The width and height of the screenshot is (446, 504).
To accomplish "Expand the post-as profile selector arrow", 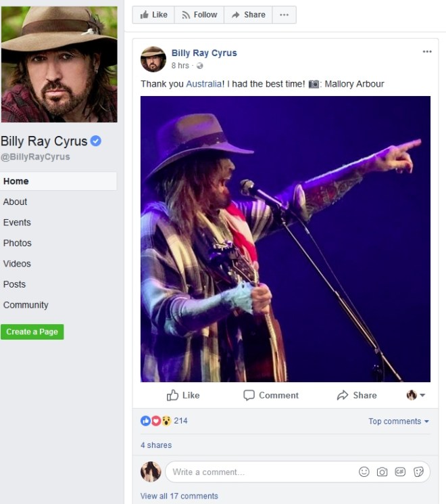I will [x=416, y=395].
